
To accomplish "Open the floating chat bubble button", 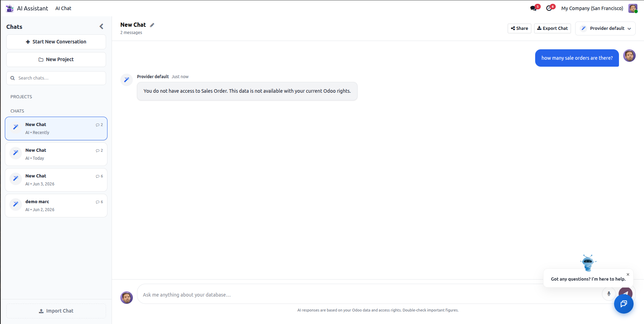I will point(623,304).
